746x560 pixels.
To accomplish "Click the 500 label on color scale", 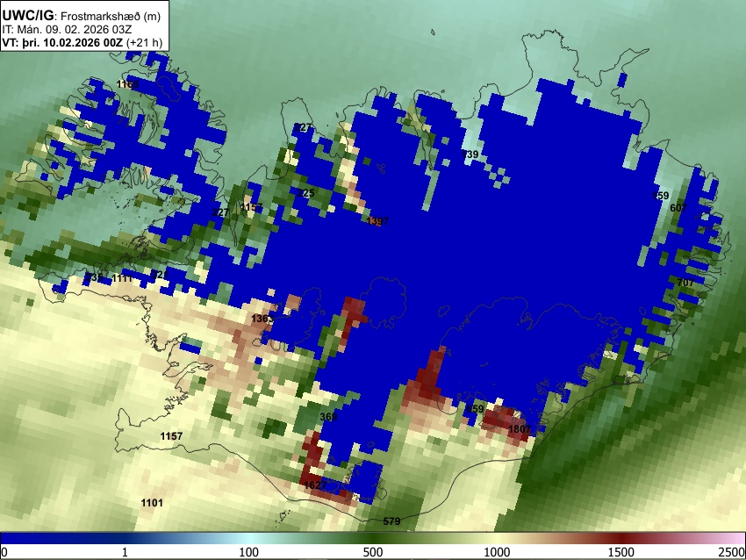I will tap(372, 552).
